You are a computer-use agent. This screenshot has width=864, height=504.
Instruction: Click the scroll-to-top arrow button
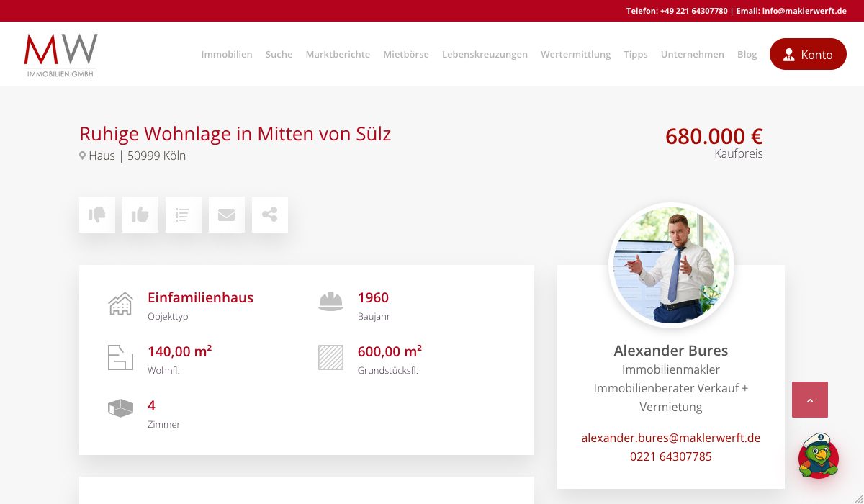810,400
